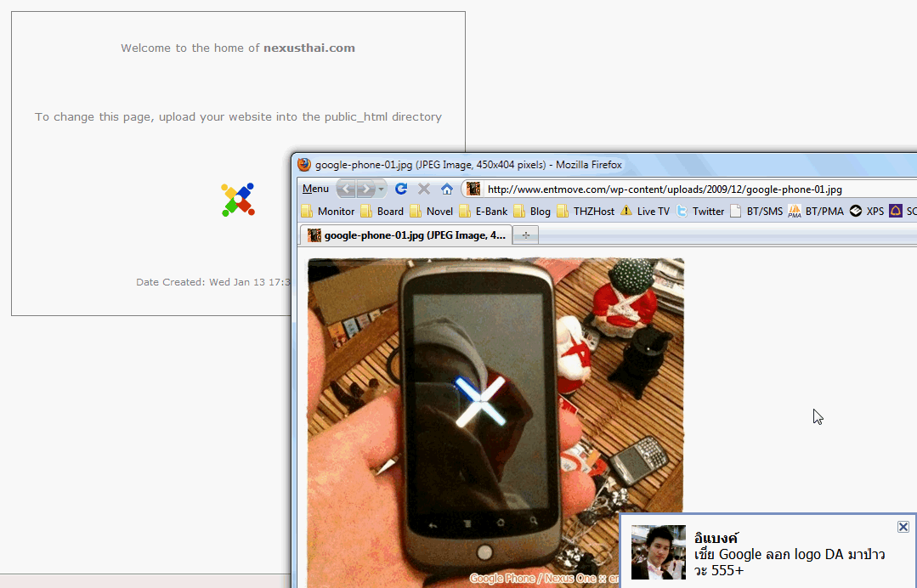This screenshot has width=917, height=588.
Task: Go forward with the Firefox forward arrow
Action: [366, 189]
